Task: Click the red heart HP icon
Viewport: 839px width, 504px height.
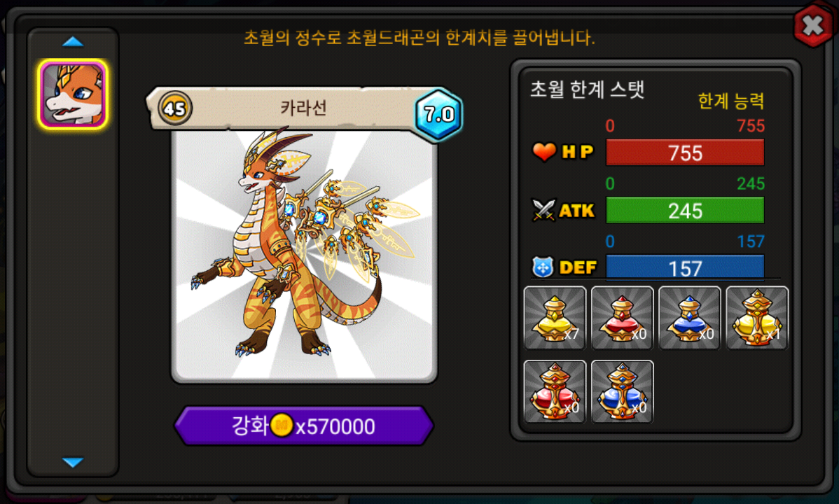Action: coord(543,152)
